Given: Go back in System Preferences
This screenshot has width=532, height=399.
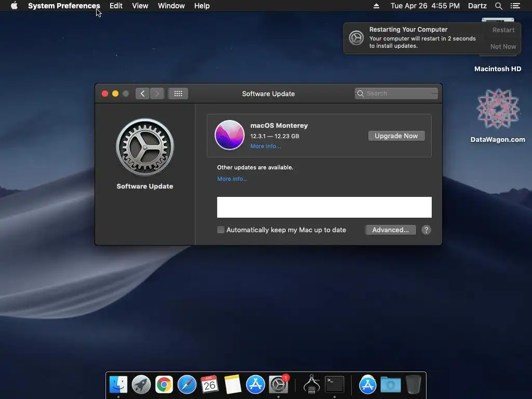Looking at the screenshot, I should [142, 94].
